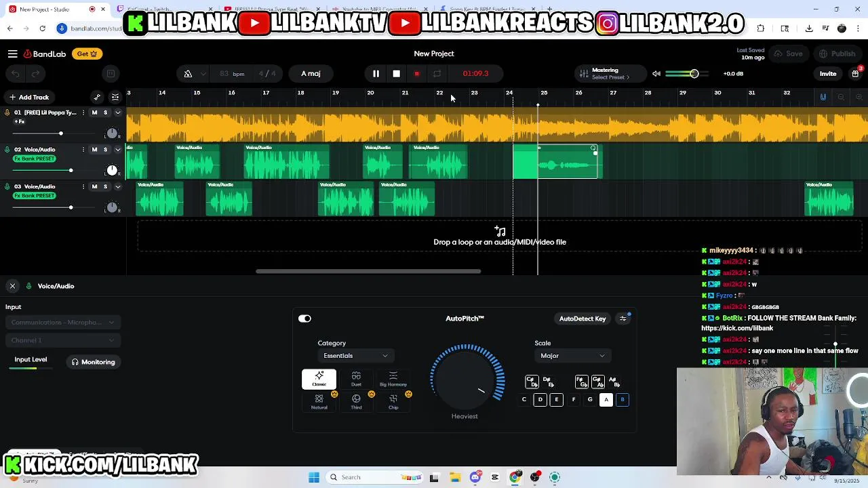Select the Natural AutoPitch effect

(x=319, y=402)
